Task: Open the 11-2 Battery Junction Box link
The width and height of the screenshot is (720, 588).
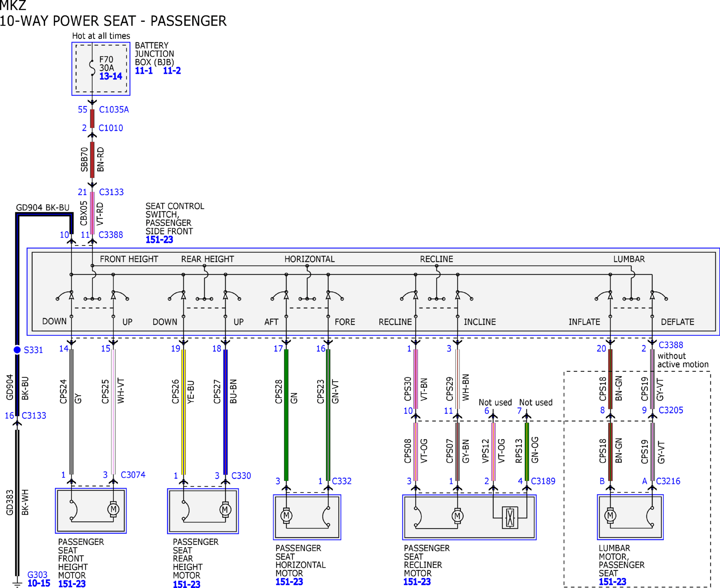Action: (172, 70)
